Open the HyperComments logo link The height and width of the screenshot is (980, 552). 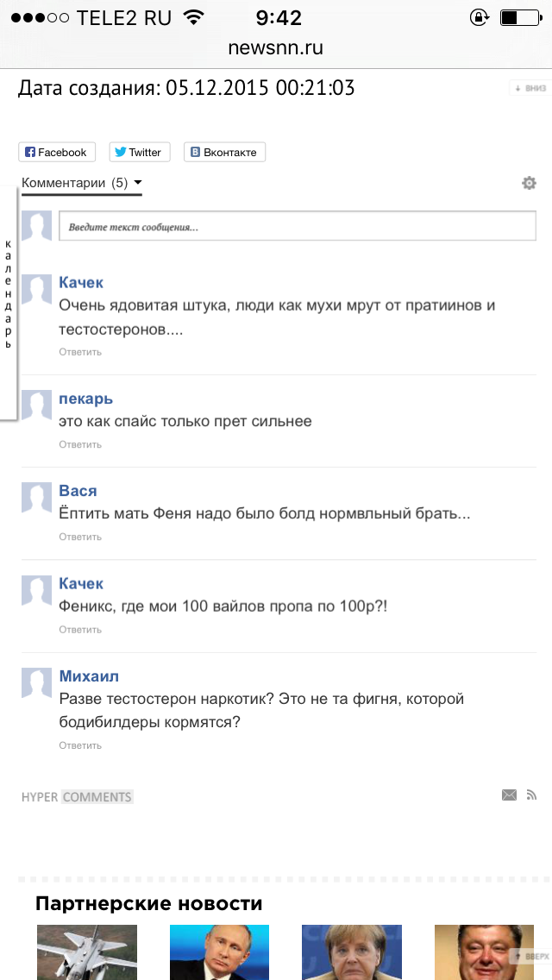(x=78, y=797)
